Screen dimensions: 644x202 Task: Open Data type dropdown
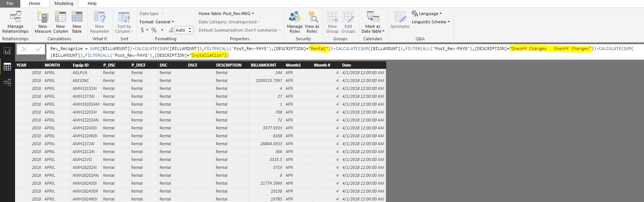point(152,14)
